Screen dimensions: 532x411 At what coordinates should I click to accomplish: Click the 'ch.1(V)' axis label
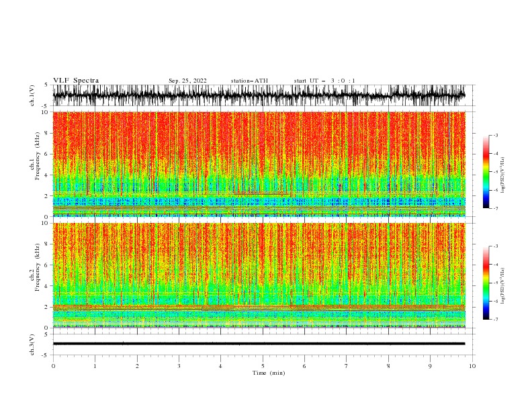[x=32, y=95]
